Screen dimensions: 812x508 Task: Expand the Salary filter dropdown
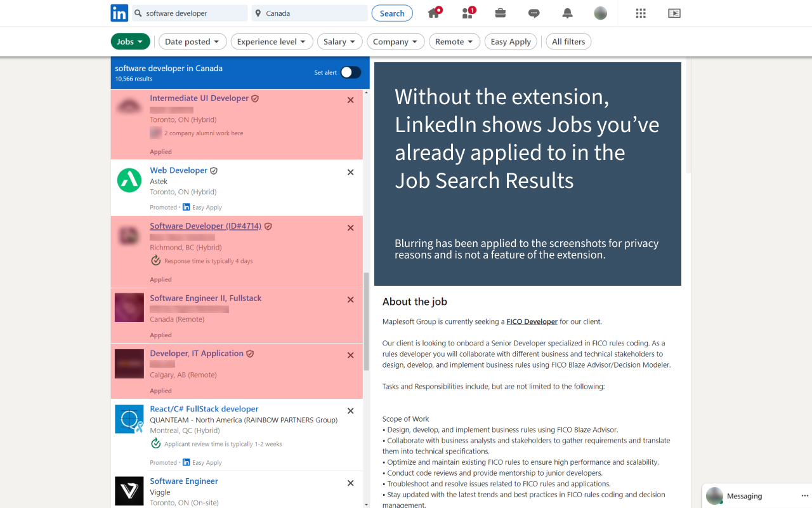click(x=340, y=42)
